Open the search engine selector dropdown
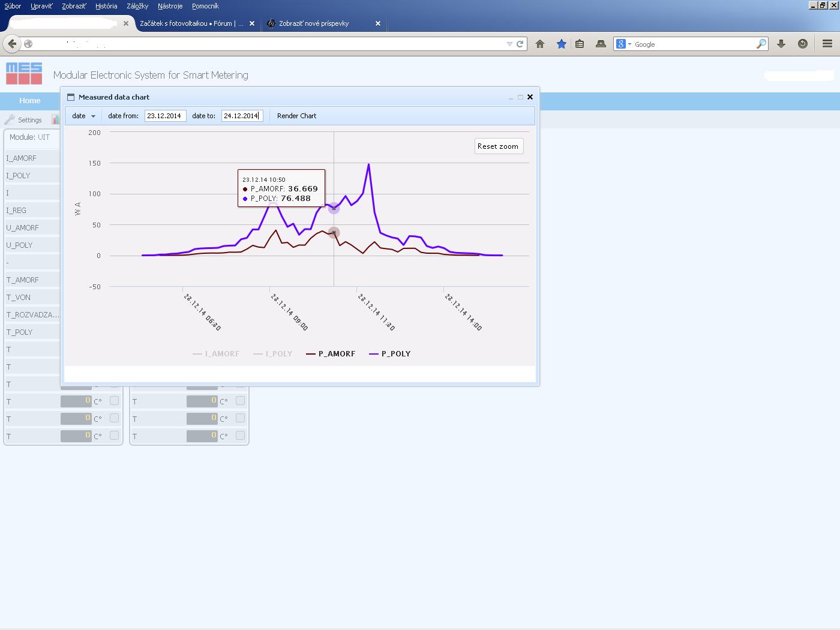This screenshot has width=840, height=630. click(624, 44)
